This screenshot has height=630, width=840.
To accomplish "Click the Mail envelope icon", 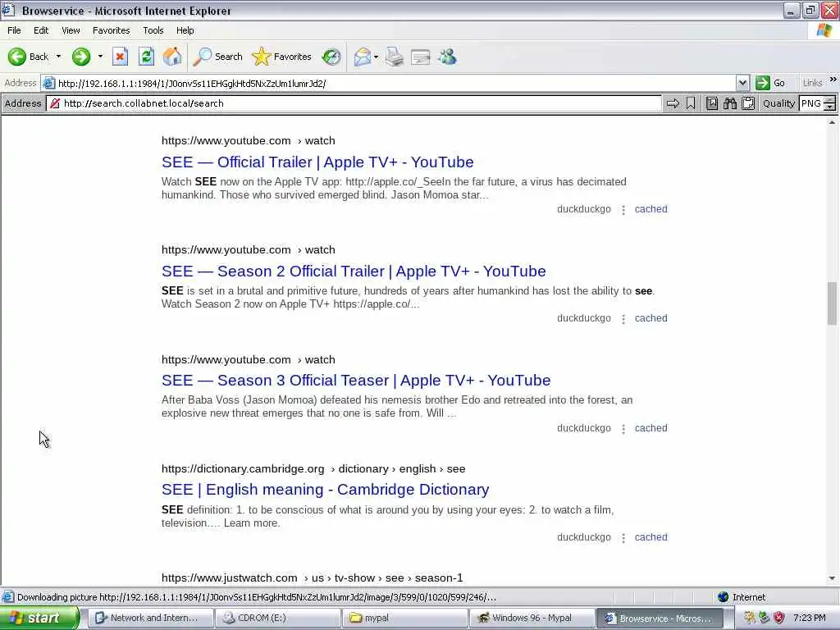I will click(x=363, y=57).
